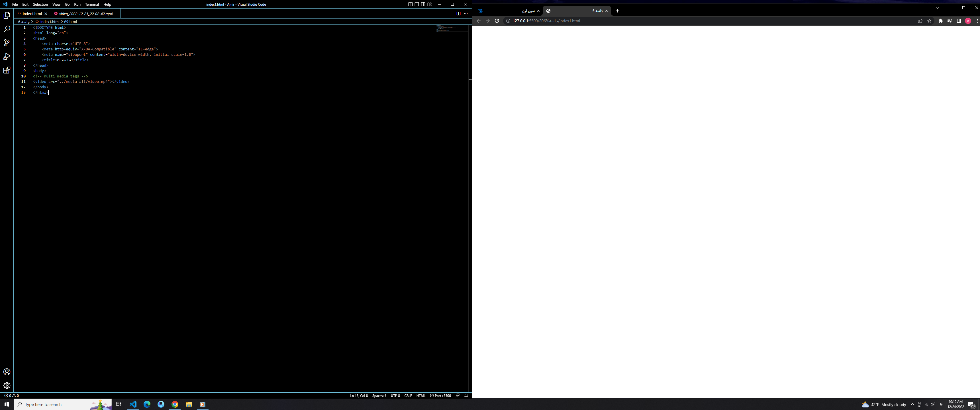Viewport: 980px width, 410px height.
Task: Click line number 10 in gutter
Action: 23,76
